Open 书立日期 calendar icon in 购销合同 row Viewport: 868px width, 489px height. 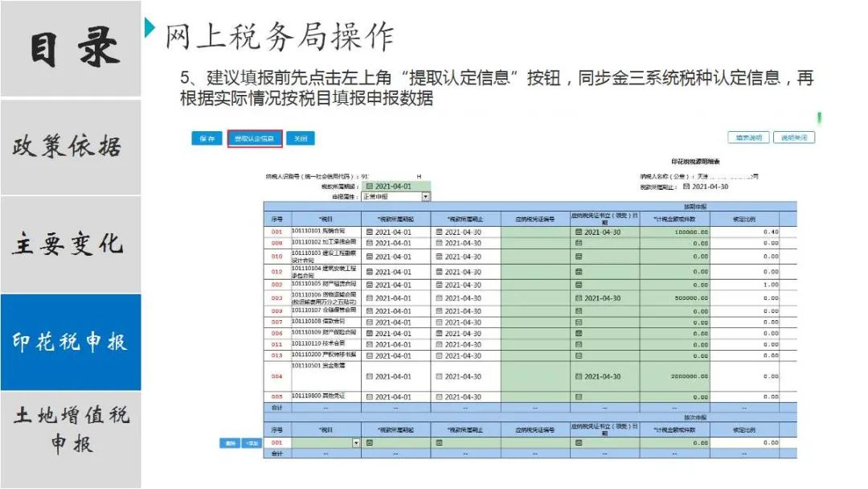tap(579, 232)
